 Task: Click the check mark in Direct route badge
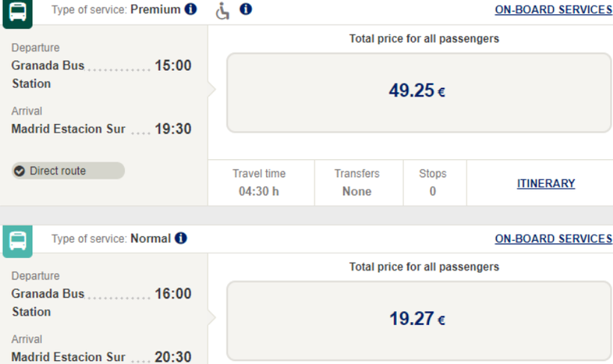point(19,171)
